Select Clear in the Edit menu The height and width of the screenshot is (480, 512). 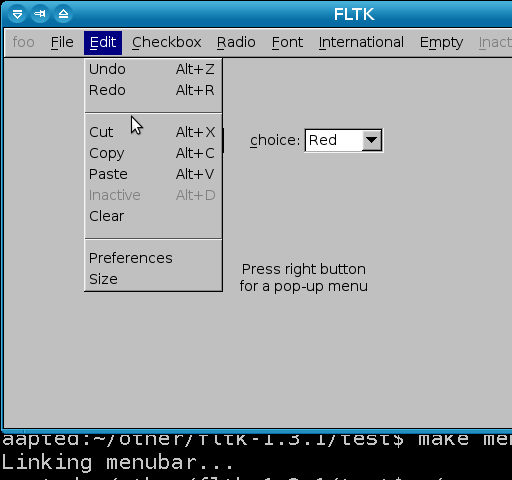[x=153, y=216]
